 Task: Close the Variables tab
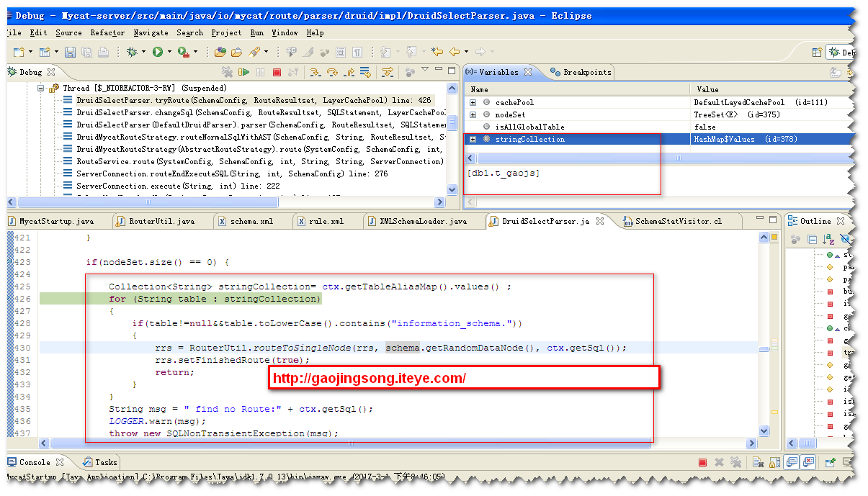527,72
